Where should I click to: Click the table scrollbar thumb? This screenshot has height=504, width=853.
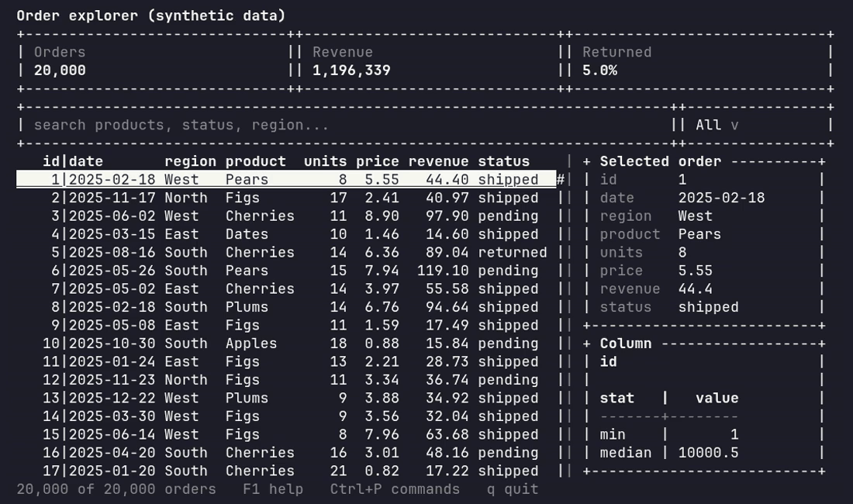(561, 179)
